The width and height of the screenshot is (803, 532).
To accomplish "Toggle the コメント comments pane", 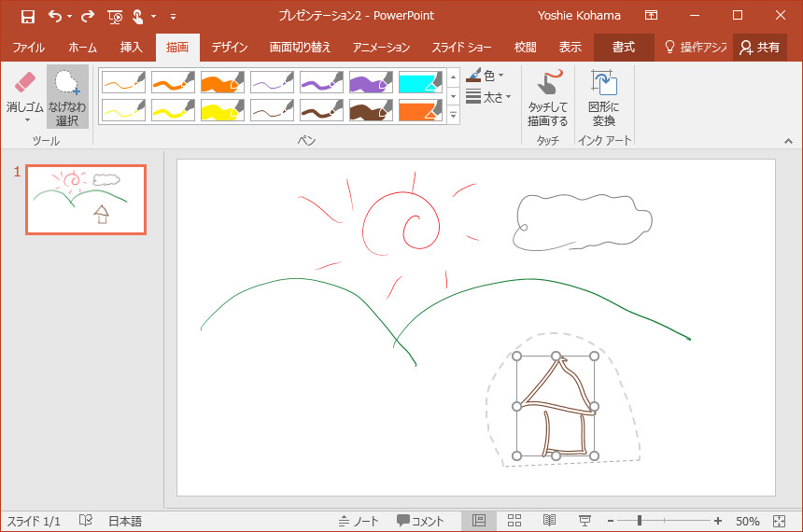I will tap(420, 521).
